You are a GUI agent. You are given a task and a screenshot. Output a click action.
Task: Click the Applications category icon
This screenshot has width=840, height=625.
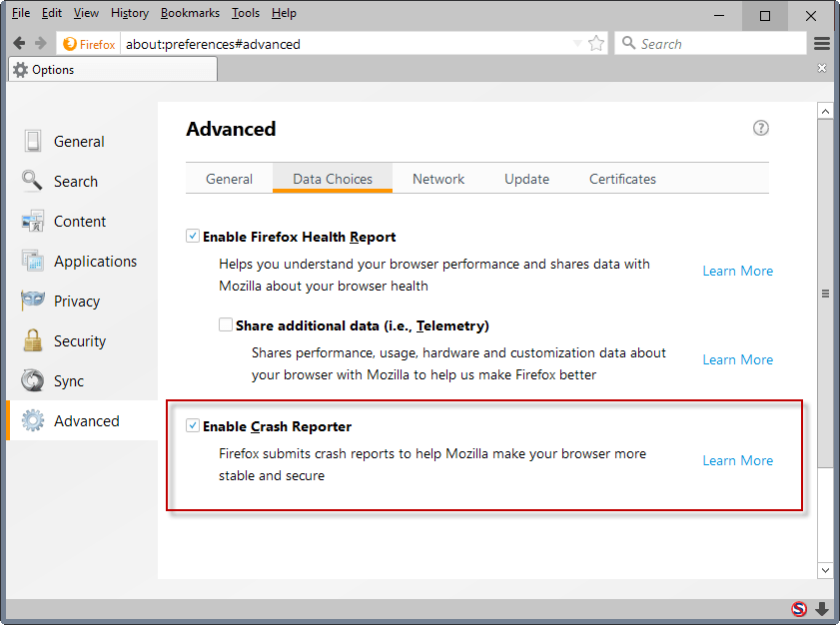33,261
